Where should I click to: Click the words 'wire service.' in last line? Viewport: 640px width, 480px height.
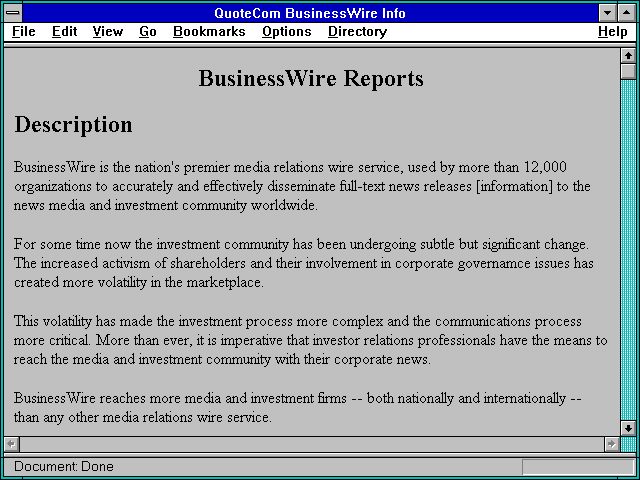(234, 418)
